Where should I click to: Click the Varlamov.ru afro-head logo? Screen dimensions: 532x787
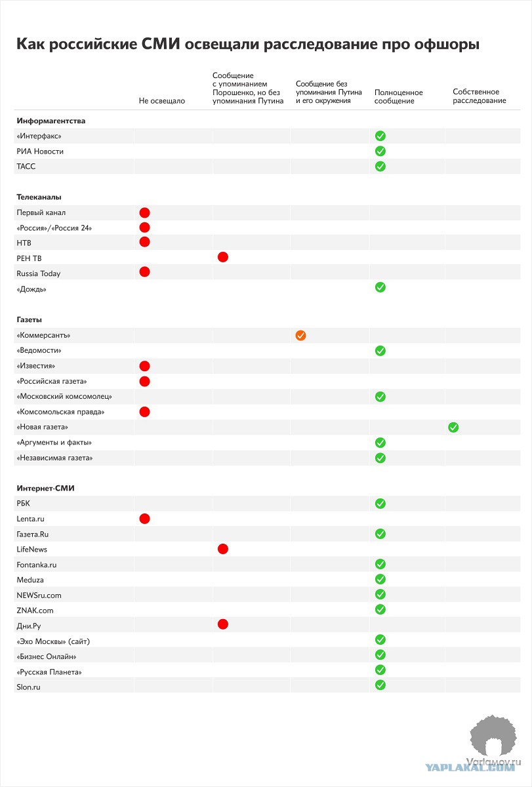(495, 738)
